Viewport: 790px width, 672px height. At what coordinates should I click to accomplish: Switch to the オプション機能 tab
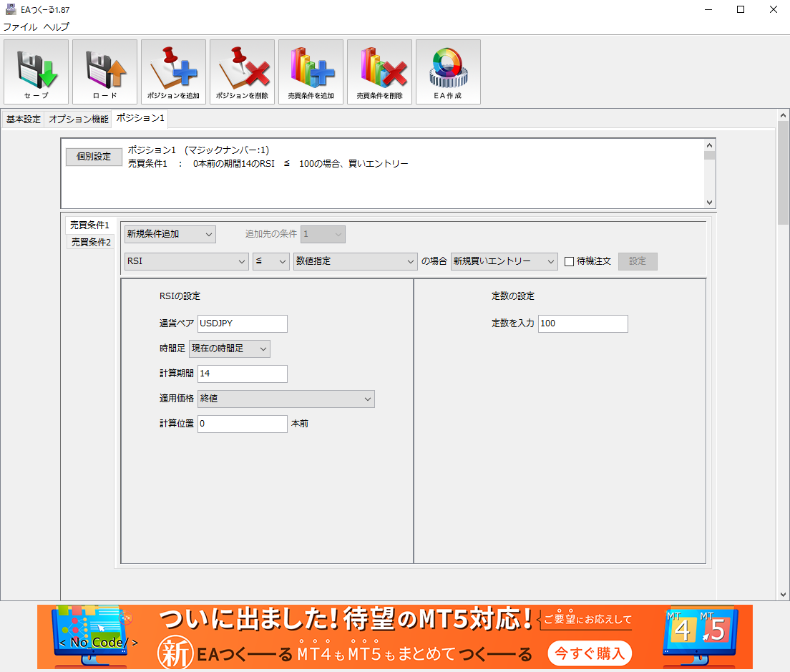78,120
